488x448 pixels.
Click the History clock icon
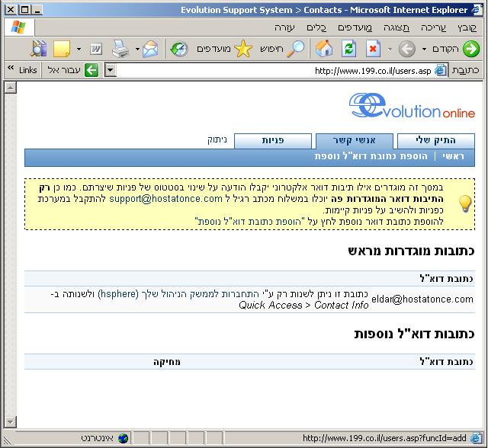[178, 49]
